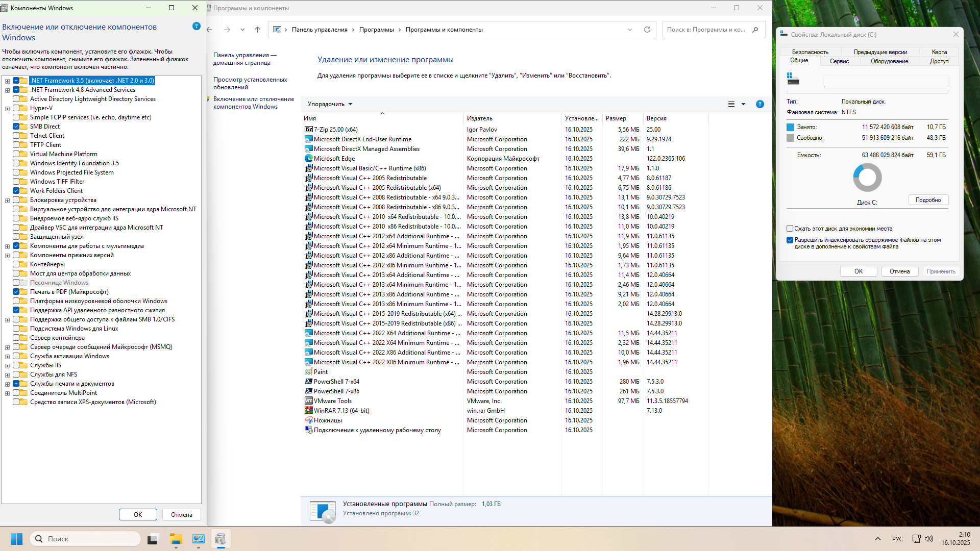Click the Подробно button
980x551 pixels.
pyautogui.click(x=928, y=200)
